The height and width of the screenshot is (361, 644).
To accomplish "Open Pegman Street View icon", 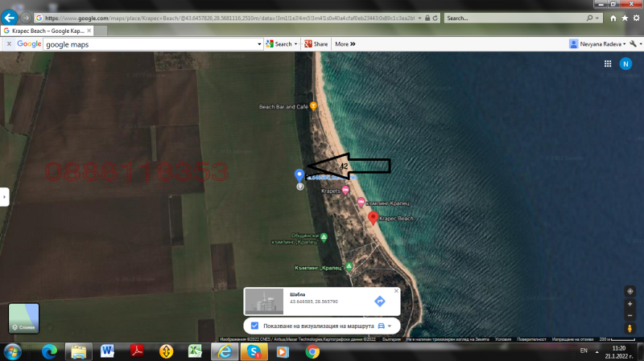I will point(630,328).
